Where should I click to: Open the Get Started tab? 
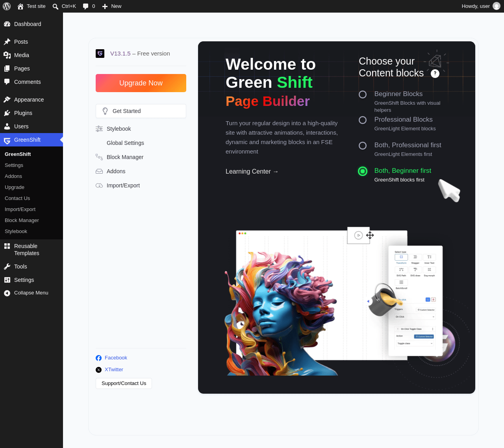coord(141,111)
